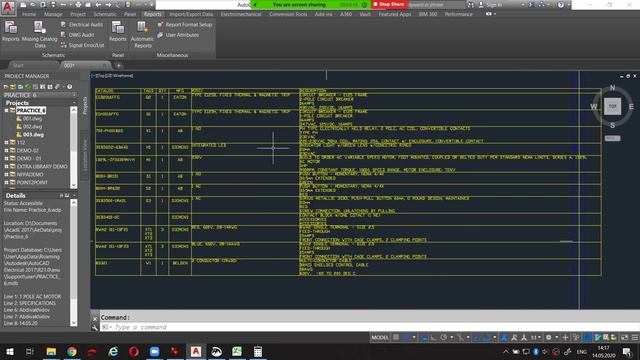Open the Electromechanical ribbon tab
Screen dimensions: 640x360
coord(241,14)
